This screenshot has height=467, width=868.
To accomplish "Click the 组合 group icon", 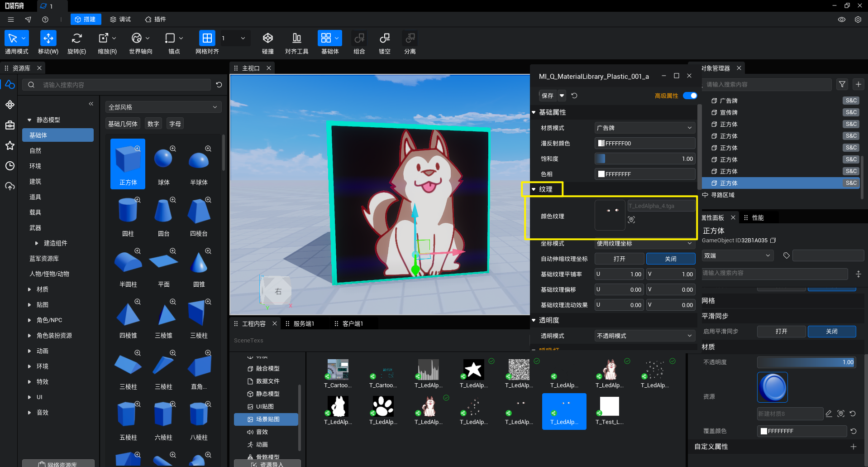I will click(359, 38).
